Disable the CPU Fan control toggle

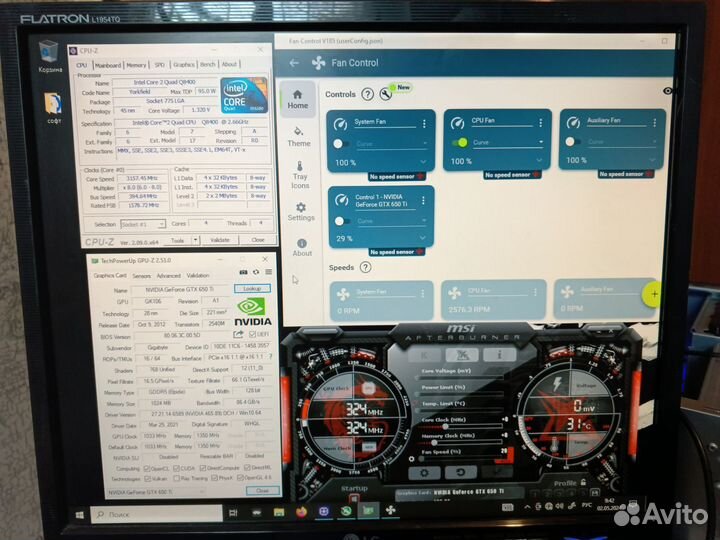pyautogui.click(x=459, y=142)
